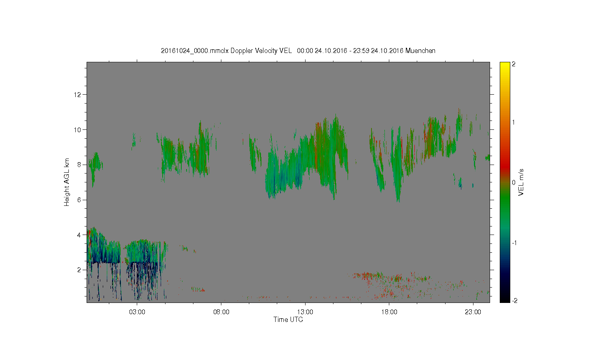Click the height axis tick label 12
The width and height of the screenshot is (607, 364).
pyautogui.click(x=78, y=95)
